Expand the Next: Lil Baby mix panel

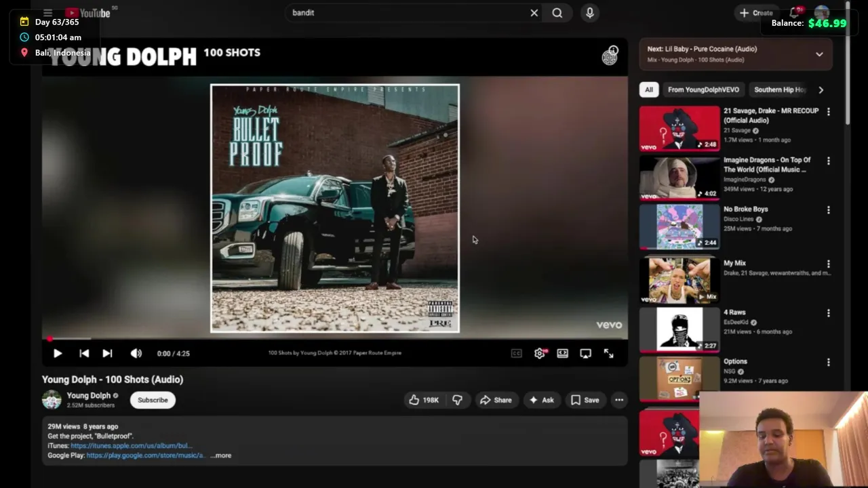point(819,54)
